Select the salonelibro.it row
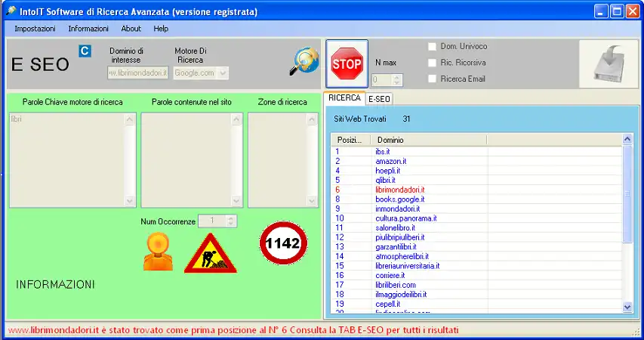The height and width of the screenshot is (340, 644). click(x=476, y=227)
